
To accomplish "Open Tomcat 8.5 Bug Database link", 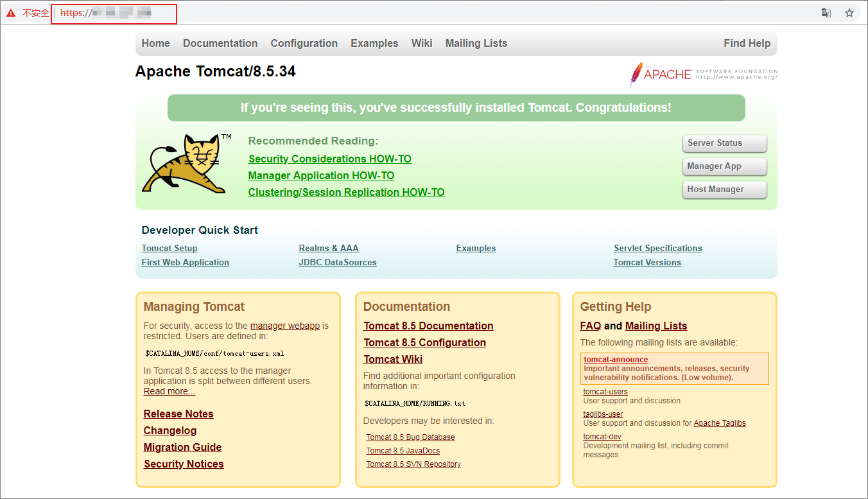I will point(411,437).
